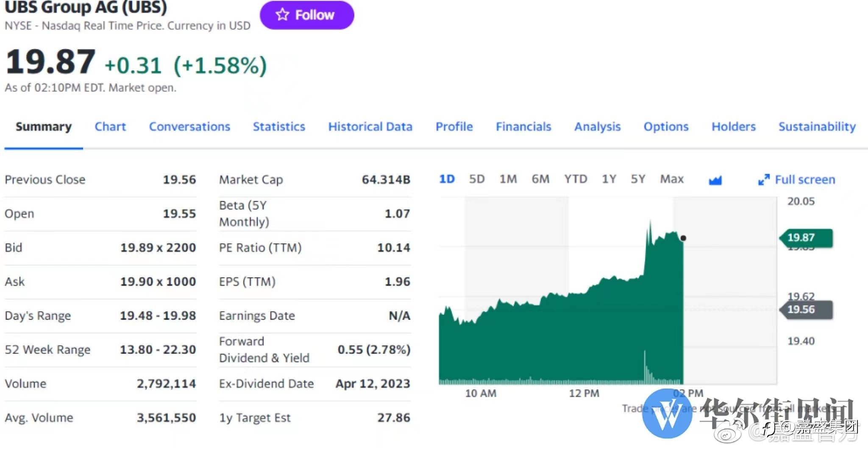Select the 1D chart range
868x453 pixels.
coord(447,179)
